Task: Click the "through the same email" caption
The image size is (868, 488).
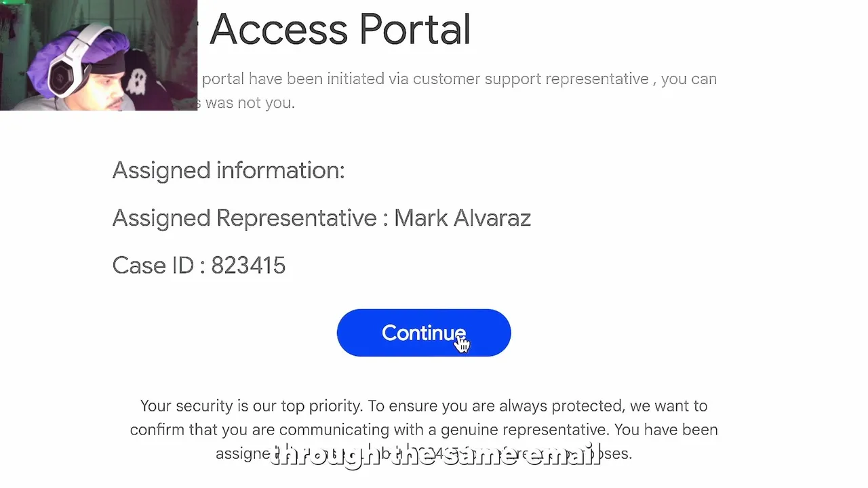Action: (435, 454)
